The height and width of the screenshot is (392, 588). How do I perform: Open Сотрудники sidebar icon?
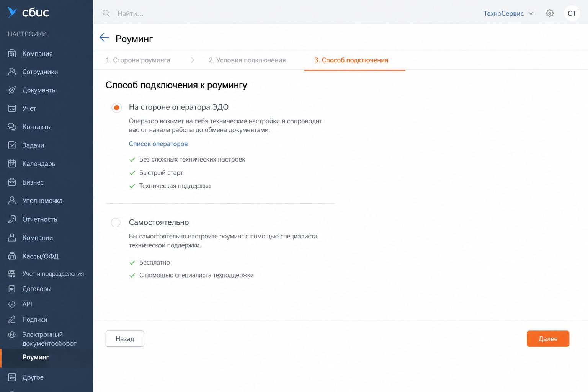[x=12, y=72]
